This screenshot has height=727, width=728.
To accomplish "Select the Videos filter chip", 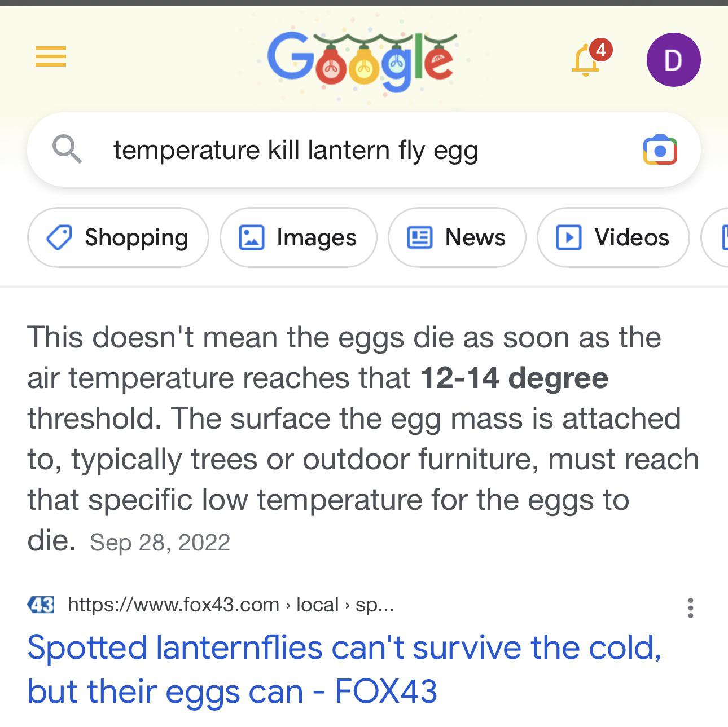I will [613, 237].
